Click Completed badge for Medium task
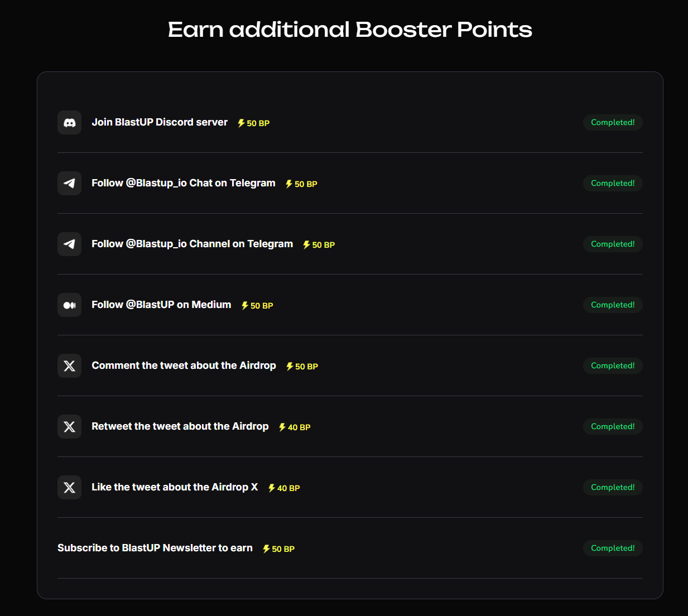The image size is (688, 616). coord(613,305)
